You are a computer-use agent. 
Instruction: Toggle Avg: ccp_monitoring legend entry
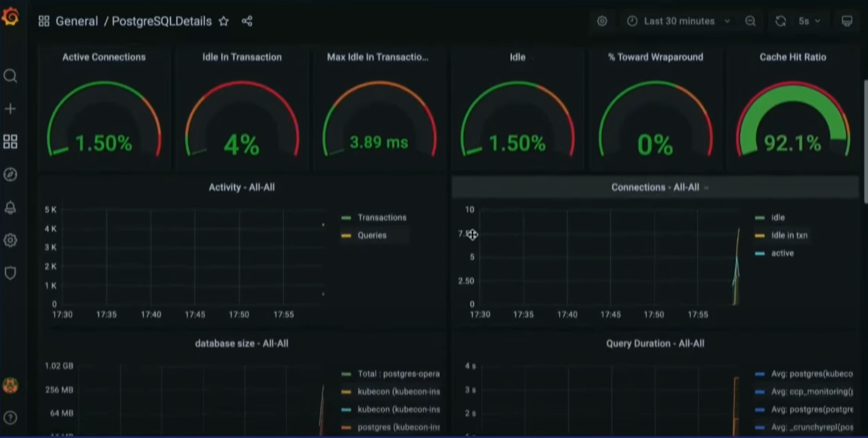(x=812, y=392)
